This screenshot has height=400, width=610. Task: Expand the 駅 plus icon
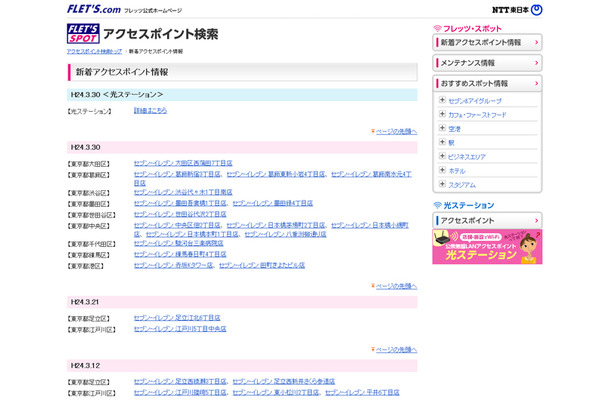coord(442,142)
